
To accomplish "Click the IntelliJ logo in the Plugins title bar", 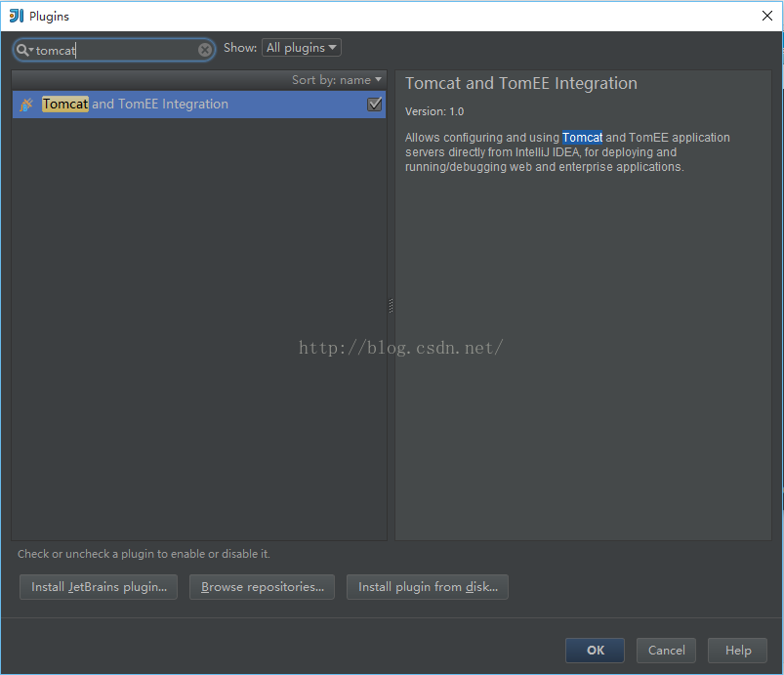I will (17, 16).
